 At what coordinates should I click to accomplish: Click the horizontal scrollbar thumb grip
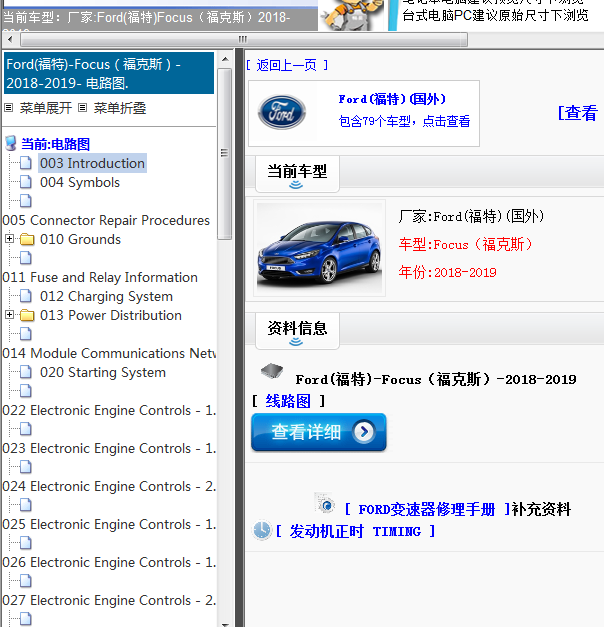click(x=243, y=39)
